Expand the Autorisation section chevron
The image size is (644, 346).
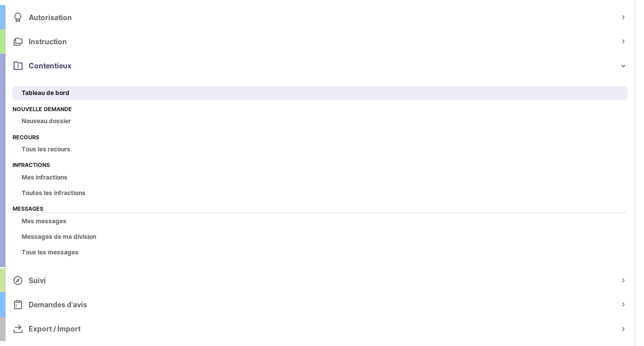[x=623, y=18]
